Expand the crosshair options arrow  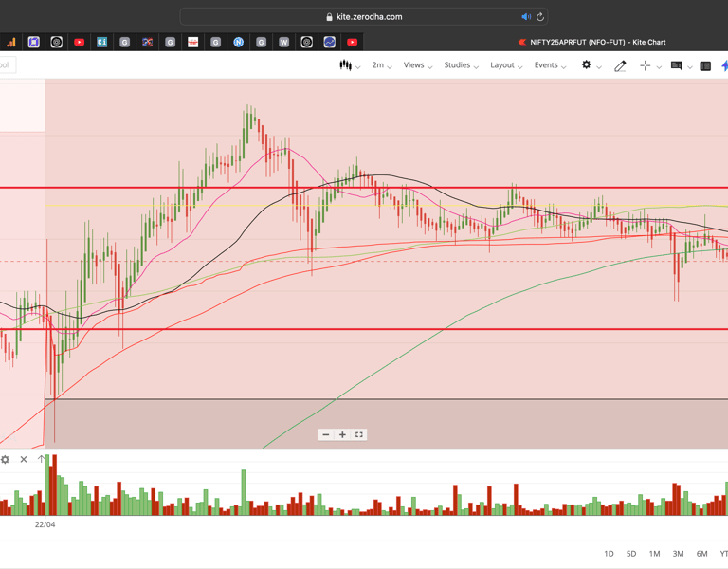click(659, 67)
